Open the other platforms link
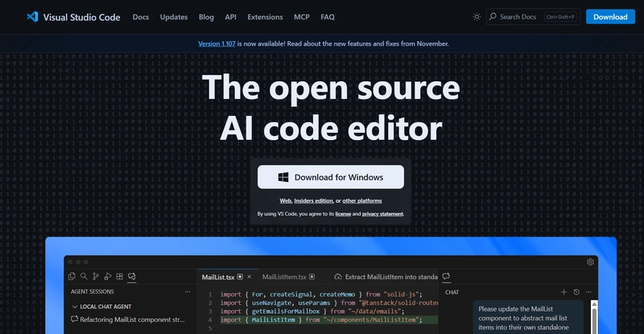Viewport: 644px width, 334px height. click(x=362, y=201)
